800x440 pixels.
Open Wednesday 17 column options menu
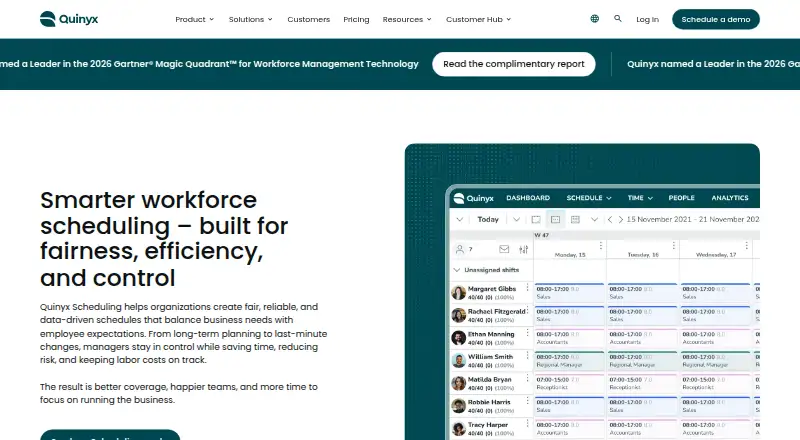pos(746,246)
